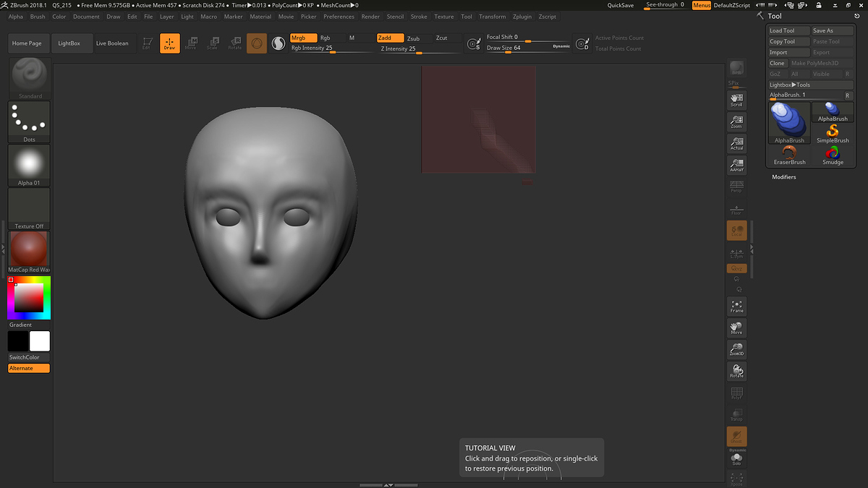Click the Gizmo 3D icon beside Rotate
The width and height of the screenshot is (868, 488).
pos(256,43)
